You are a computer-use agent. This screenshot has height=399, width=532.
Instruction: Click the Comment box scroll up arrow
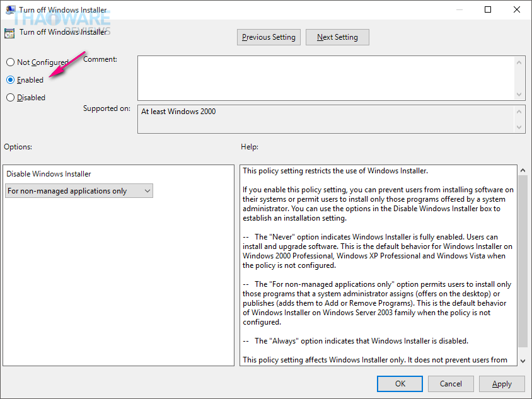(519, 62)
